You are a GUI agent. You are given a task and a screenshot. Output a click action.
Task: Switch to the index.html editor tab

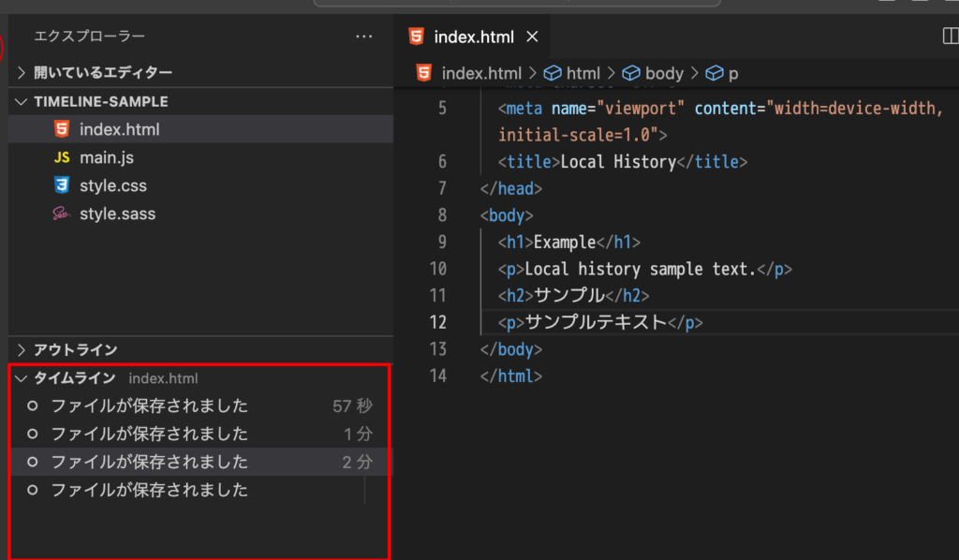[x=474, y=37]
